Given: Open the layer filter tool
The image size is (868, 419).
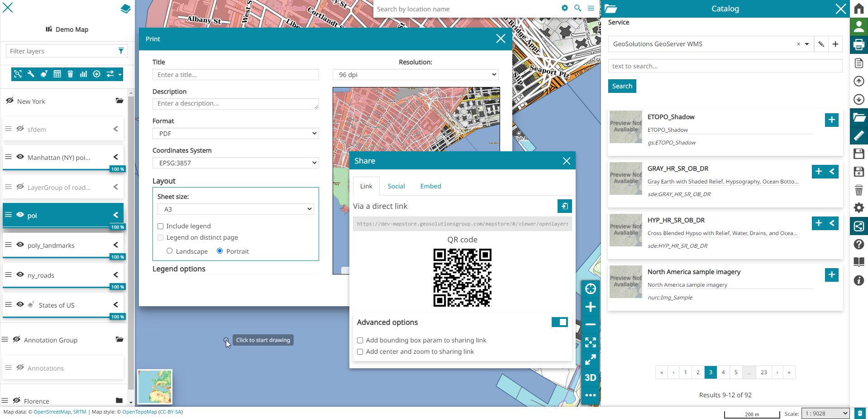Looking at the screenshot, I should click(x=44, y=74).
